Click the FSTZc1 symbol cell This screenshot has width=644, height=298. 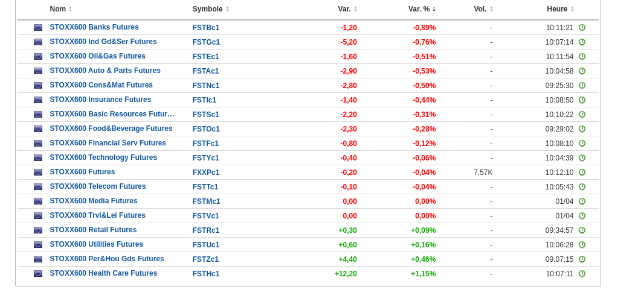click(x=206, y=259)
